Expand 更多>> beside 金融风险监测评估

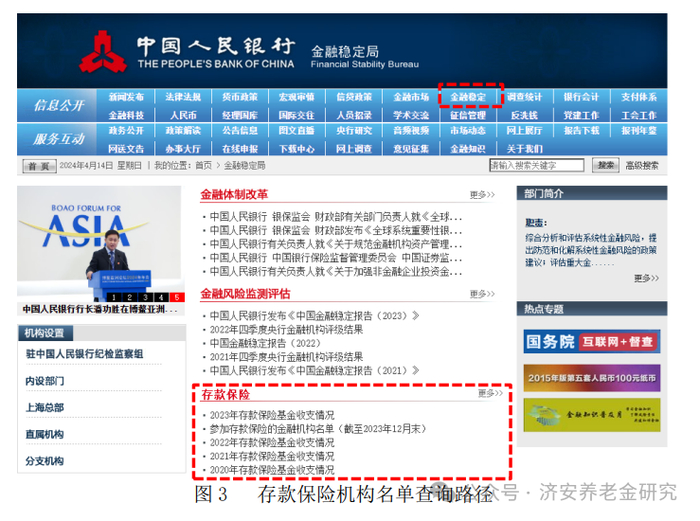point(482,294)
